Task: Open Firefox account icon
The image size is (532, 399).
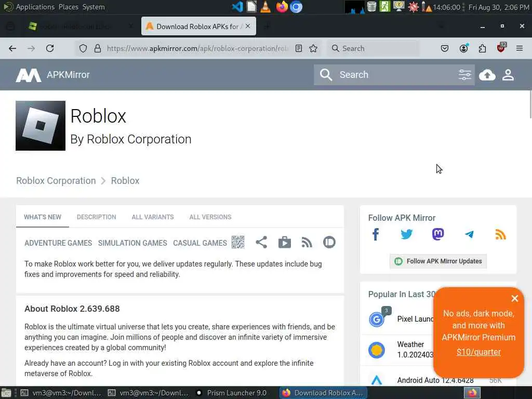Action: coord(463,48)
